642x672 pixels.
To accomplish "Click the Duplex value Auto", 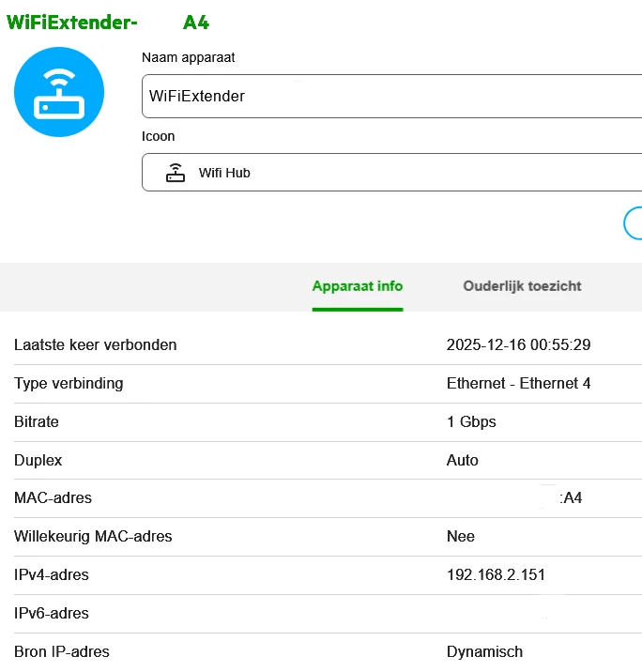I will (x=463, y=460).
